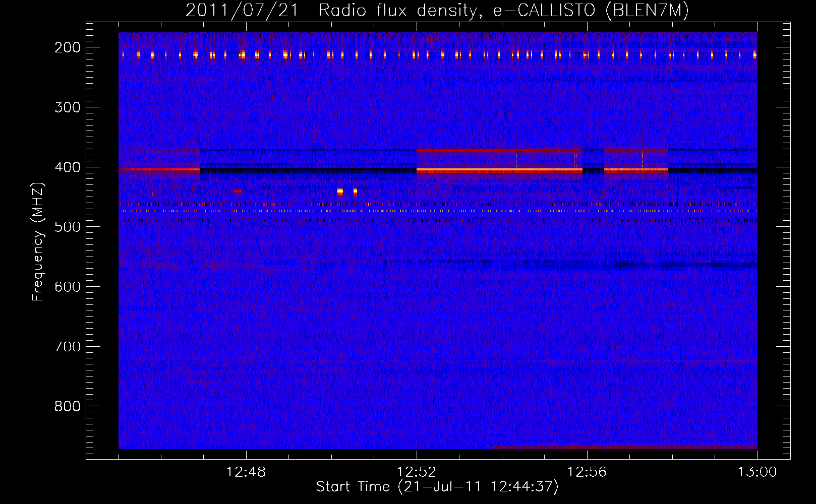Click the 13:00 time tick label
Screen dimensions: 816x504
coord(757,472)
